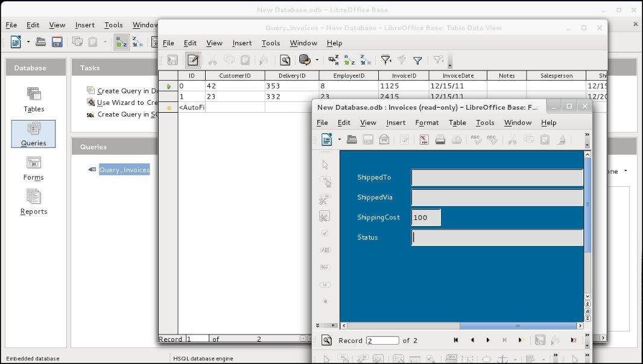Image resolution: width=643 pixels, height=364 pixels.
Task: Open the Insert menu in the Query_Invoices window
Action: (242, 43)
